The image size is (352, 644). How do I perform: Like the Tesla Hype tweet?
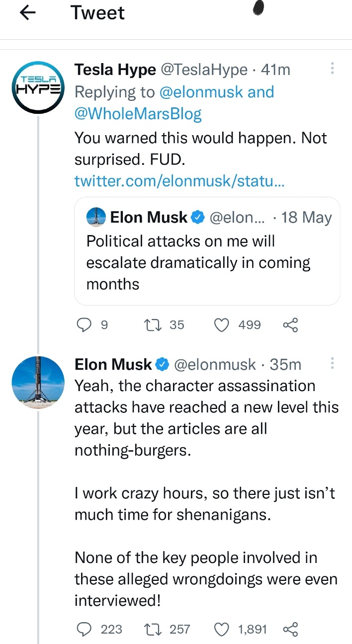click(x=222, y=325)
